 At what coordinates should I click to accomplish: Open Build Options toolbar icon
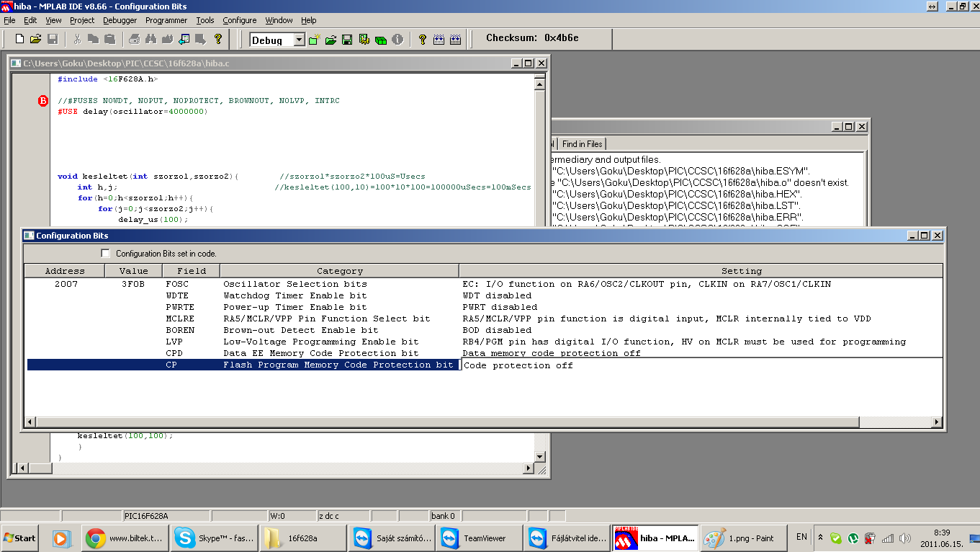click(x=364, y=40)
